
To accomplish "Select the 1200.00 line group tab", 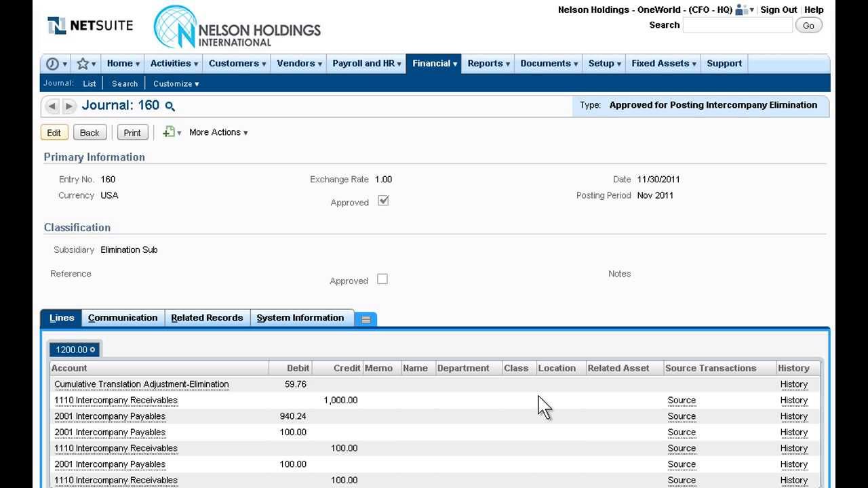I will pos(75,350).
